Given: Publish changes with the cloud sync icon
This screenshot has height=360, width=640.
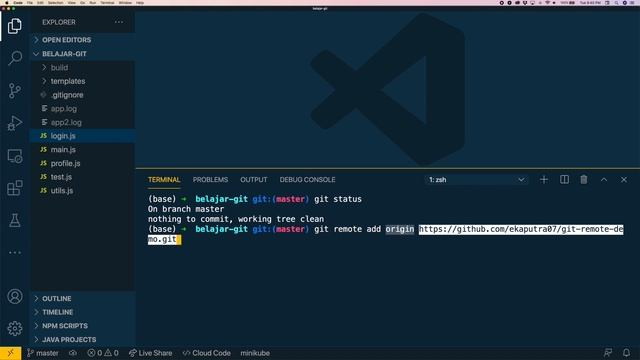Looking at the screenshot, I should coord(73,353).
